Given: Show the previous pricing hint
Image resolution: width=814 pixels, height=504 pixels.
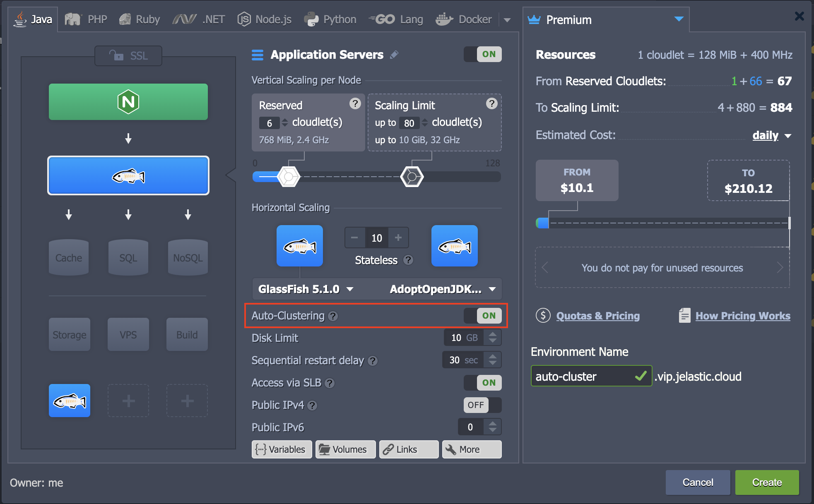Looking at the screenshot, I should 545,268.
